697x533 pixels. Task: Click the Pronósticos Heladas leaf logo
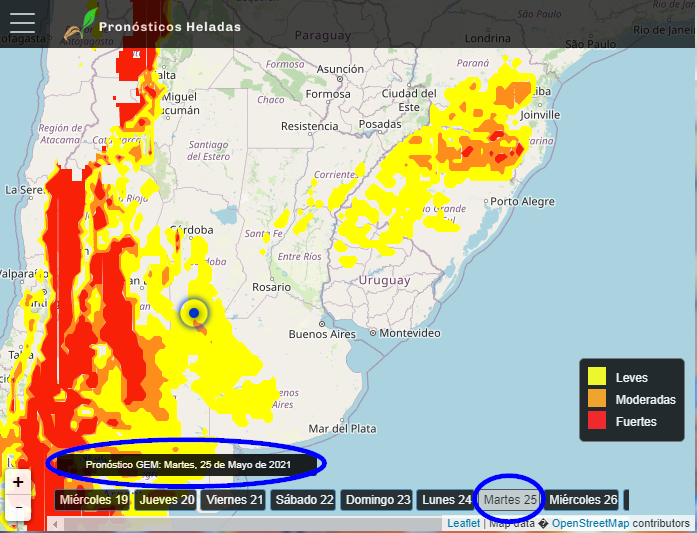[x=81, y=24]
